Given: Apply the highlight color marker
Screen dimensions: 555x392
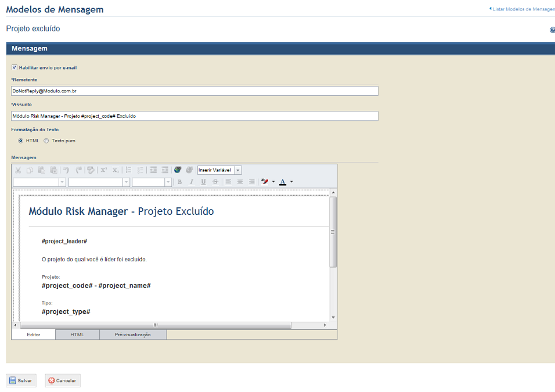Looking at the screenshot, I should click(x=265, y=182).
